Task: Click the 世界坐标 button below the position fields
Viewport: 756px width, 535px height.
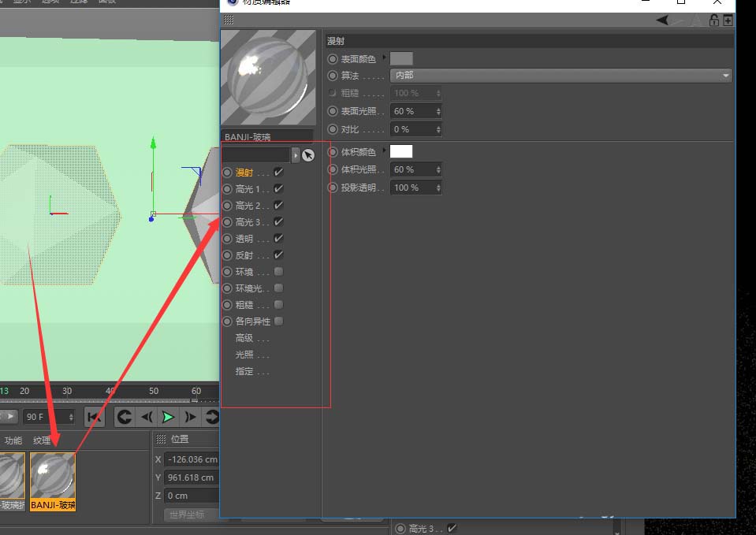Action: coord(188,515)
